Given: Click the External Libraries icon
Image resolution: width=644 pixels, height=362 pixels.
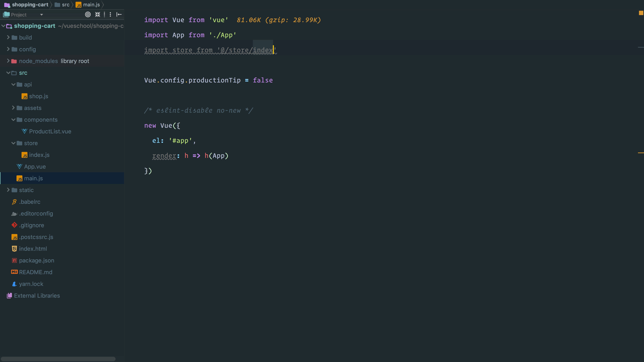Looking at the screenshot, I should (x=9, y=295).
